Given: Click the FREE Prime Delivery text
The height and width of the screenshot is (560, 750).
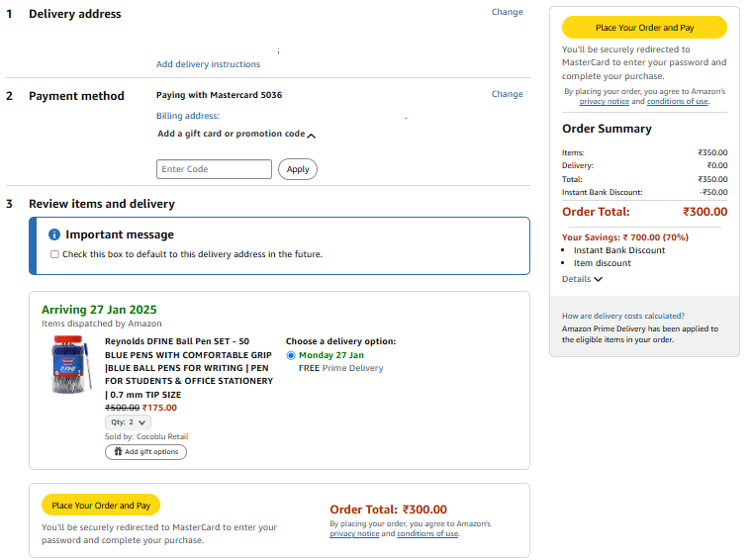Looking at the screenshot, I should pyautogui.click(x=341, y=368).
